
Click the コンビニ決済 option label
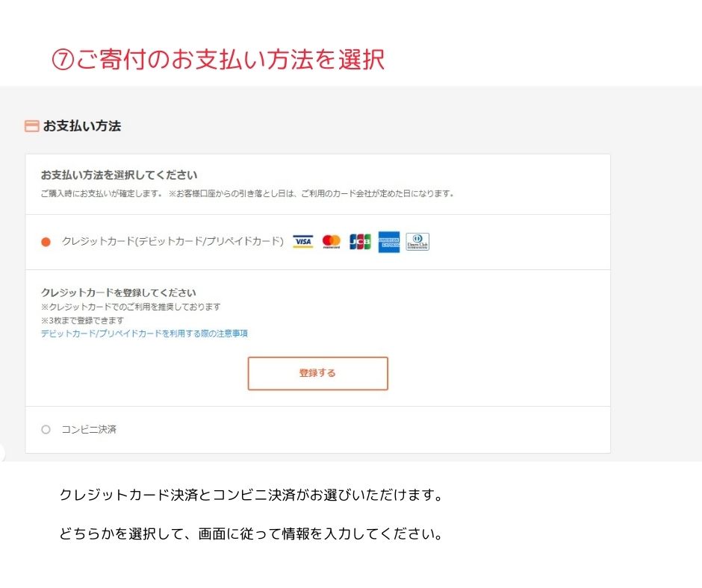point(89,430)
